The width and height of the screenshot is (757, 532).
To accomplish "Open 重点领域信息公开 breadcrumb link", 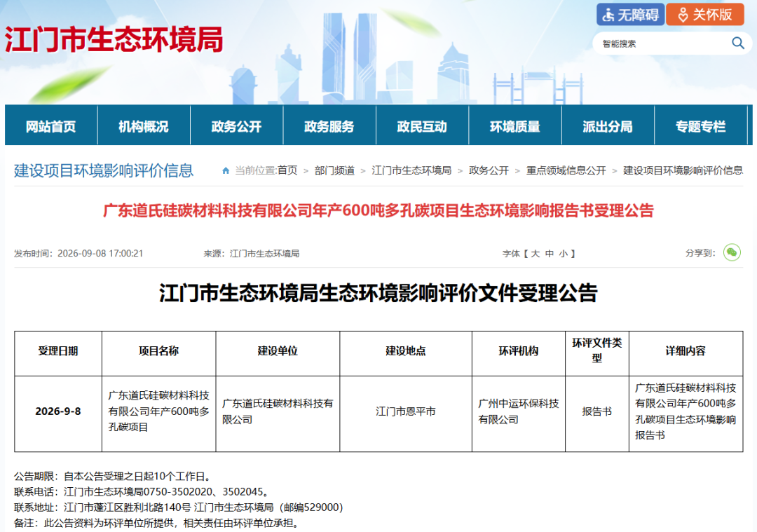I will point(566,170).
